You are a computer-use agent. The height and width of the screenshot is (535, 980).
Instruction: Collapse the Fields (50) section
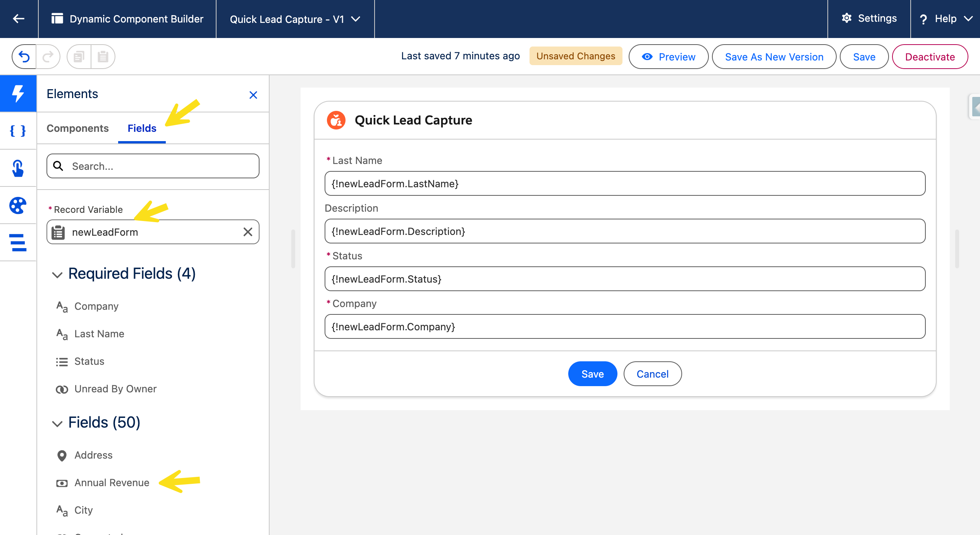57,423
